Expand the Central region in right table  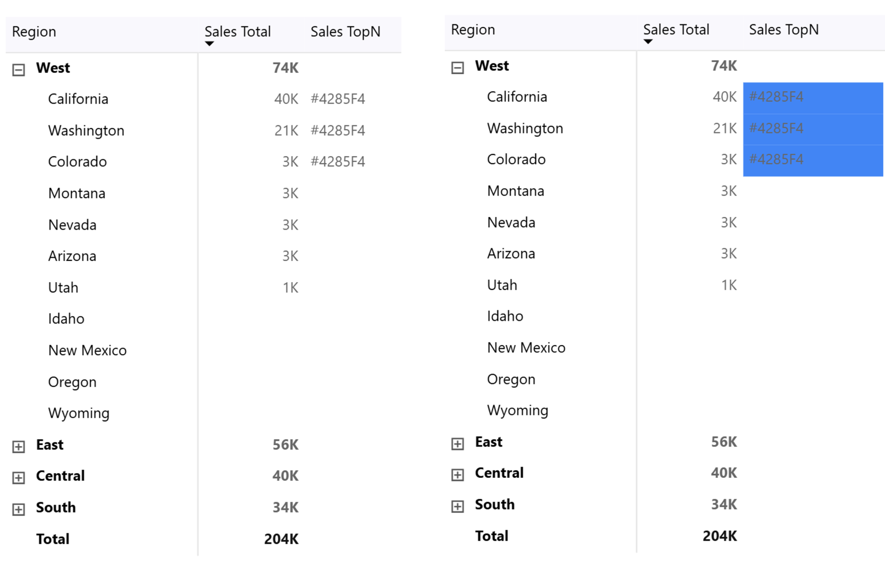(x=457, y=475)
